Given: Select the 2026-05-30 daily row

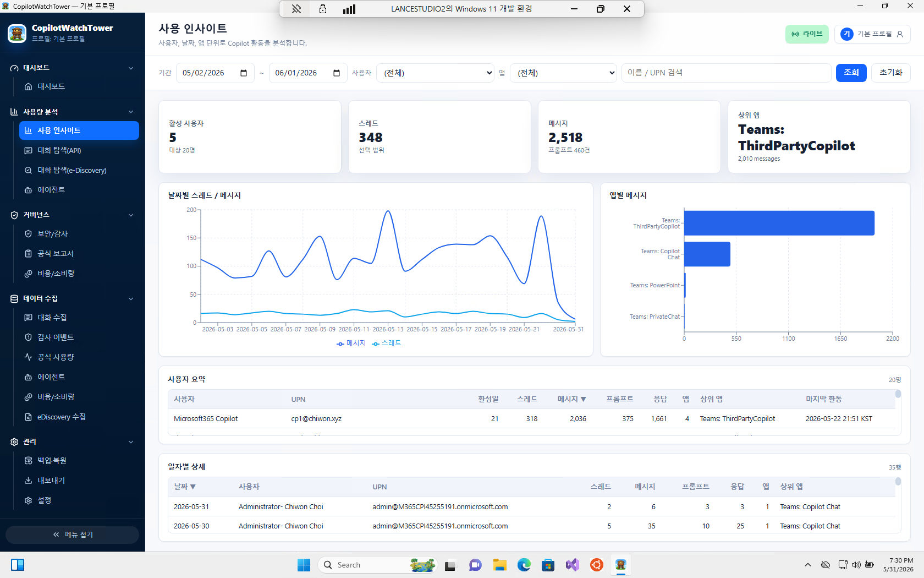Looking at the screenshot, I should click(531, 526).
